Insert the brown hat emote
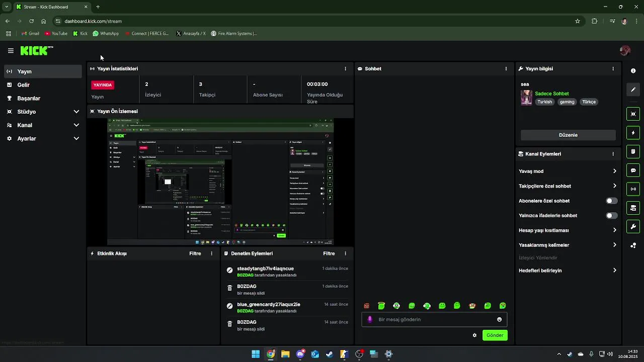The height and width of the screenshot is (362, 644). 472,306
